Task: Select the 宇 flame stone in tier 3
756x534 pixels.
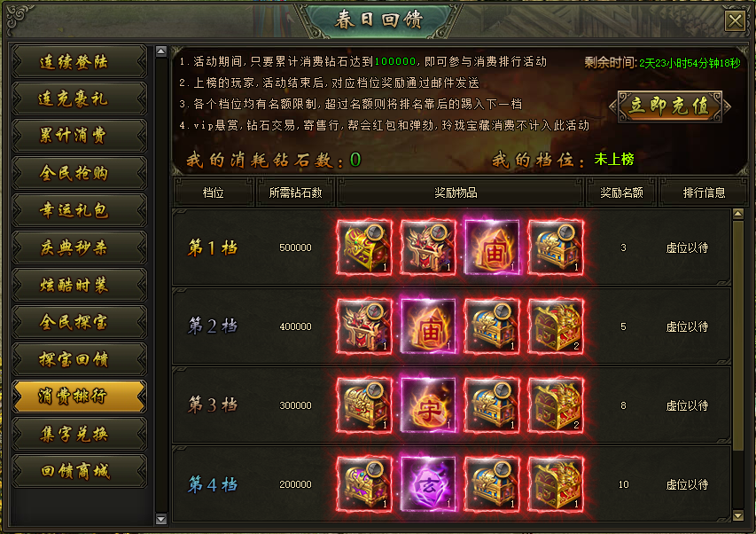Action: [428, 405]
